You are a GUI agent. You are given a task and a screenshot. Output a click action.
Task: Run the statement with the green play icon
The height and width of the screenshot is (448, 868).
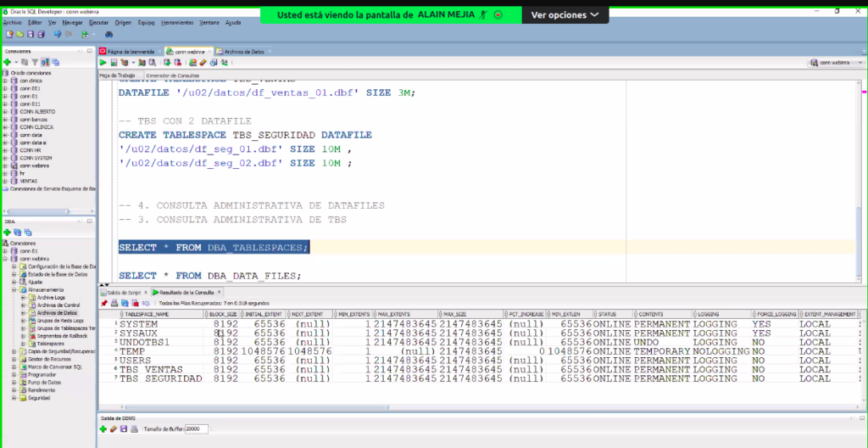pos(103,62)
